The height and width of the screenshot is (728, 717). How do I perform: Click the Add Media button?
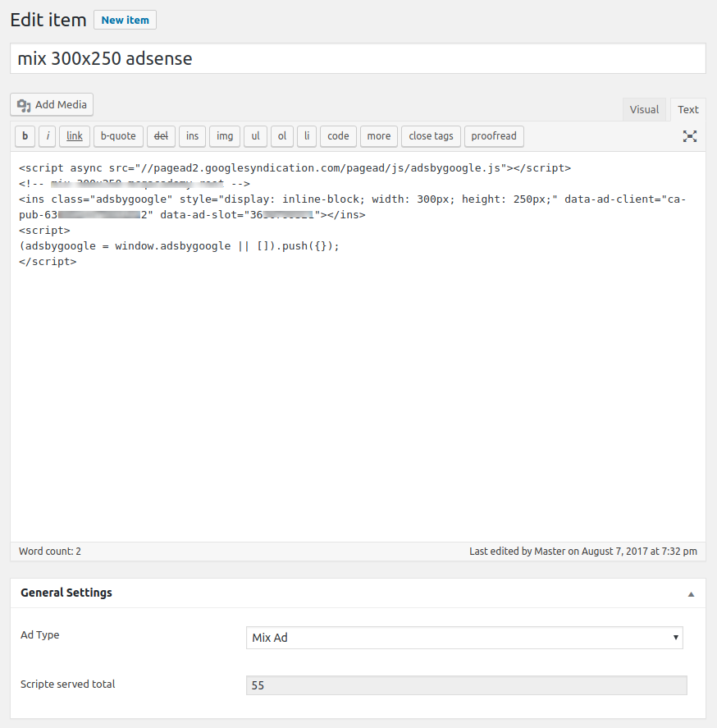coord(52,104)
